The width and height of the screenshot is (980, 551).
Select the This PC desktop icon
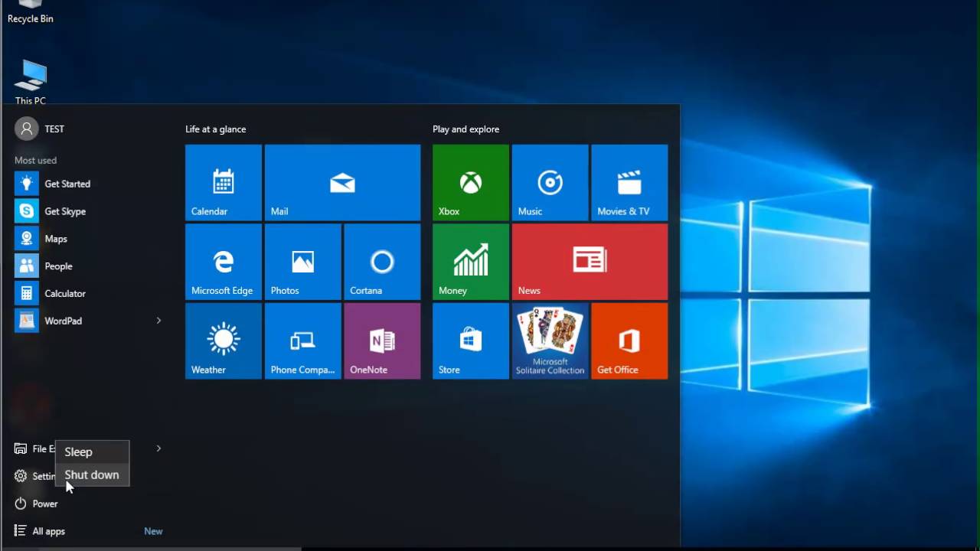click(31, 82)
